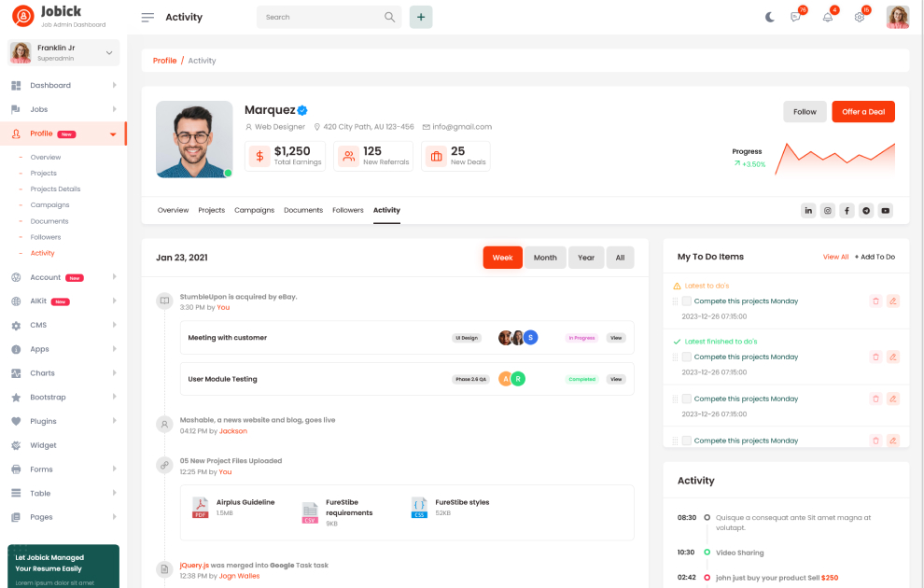
Task: Check the first to-do item checkbox
Action: (687, 301)
